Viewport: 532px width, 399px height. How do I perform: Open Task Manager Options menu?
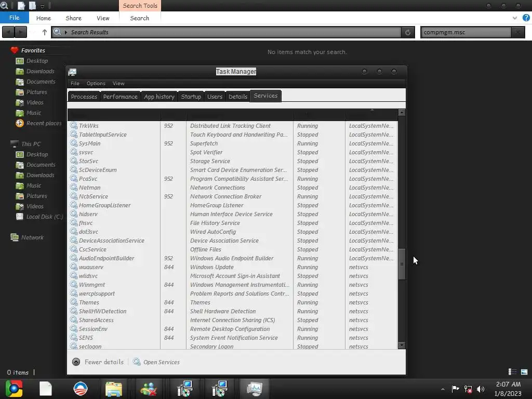(x=96, y=84)
